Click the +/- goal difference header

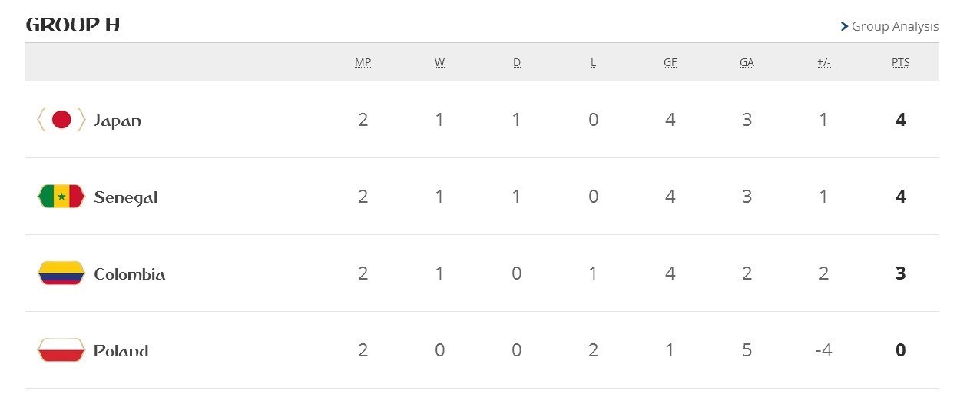click(823, 62)
